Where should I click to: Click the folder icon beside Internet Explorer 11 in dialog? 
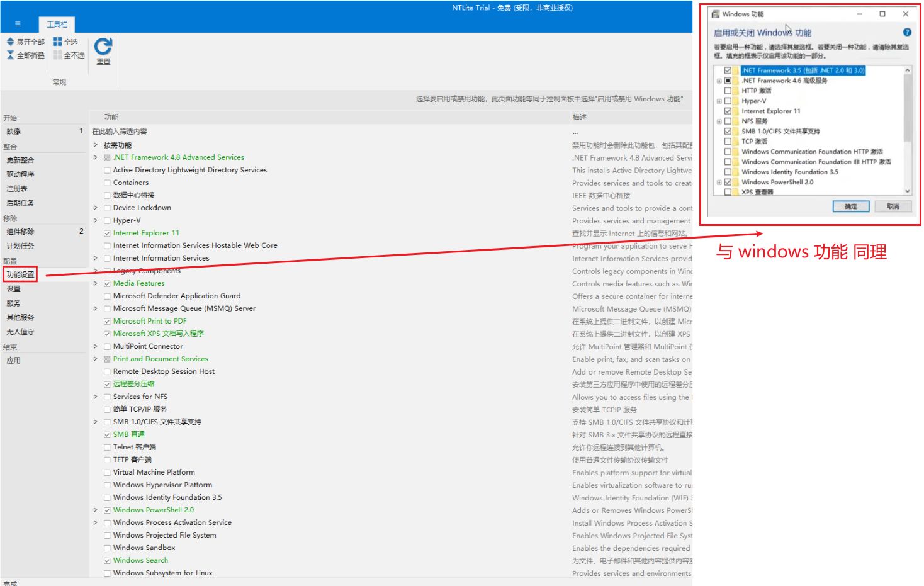pos(736,111)
